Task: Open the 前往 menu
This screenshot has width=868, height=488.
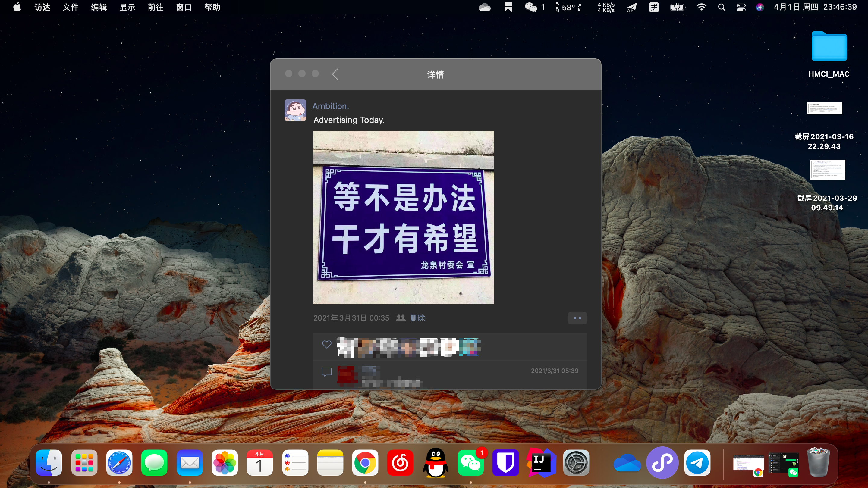Action: click(155, 7)
